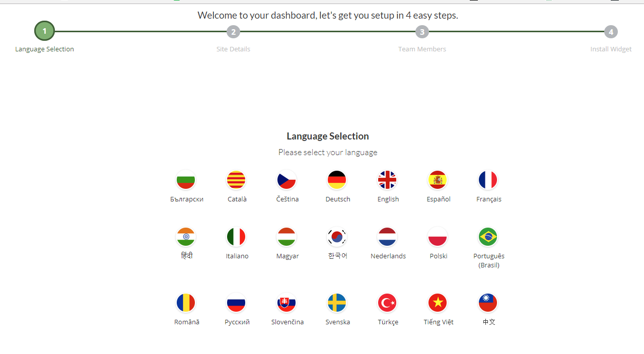
Task: Select the German flag for Deutsch
Action: 337,180
